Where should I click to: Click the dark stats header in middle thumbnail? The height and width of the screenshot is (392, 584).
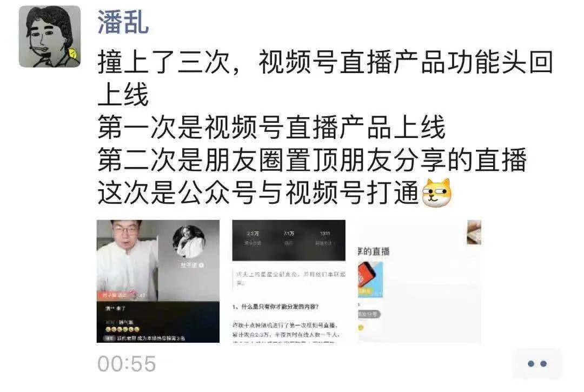tap(289, 240)
